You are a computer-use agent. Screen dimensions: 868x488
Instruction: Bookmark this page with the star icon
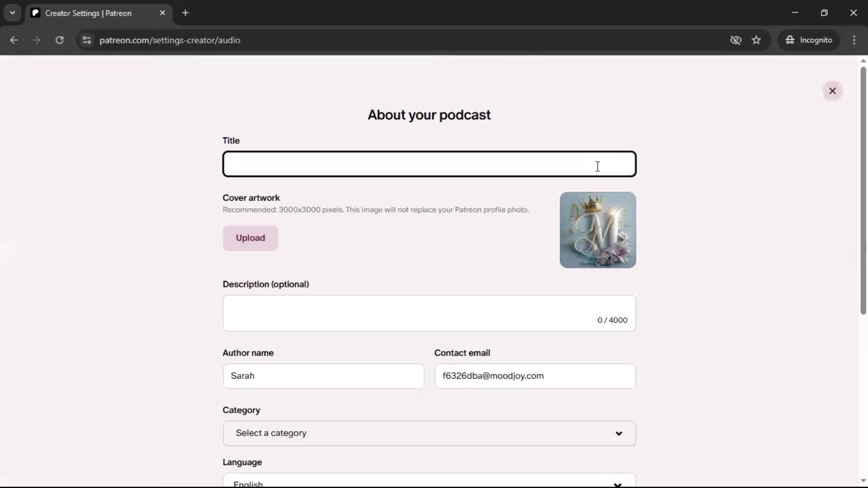click(756, 40)
